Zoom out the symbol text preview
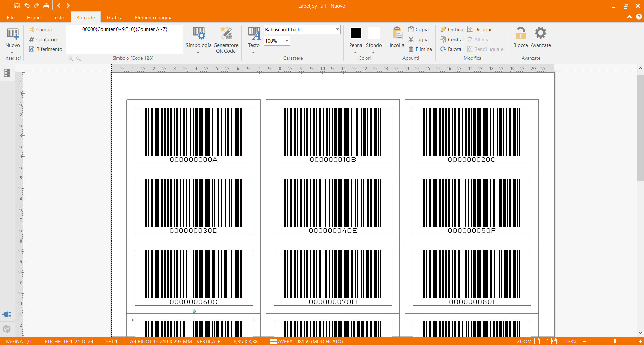 coord(78,58)
